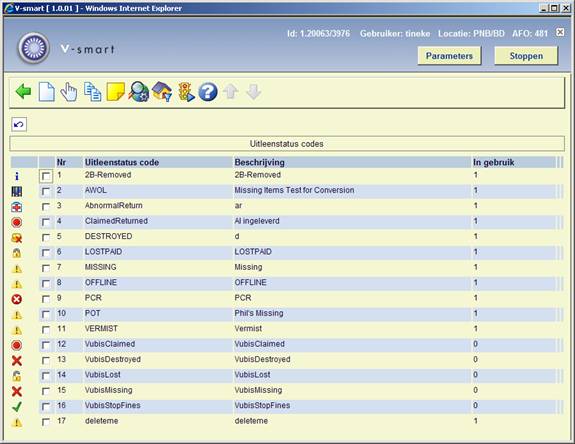Click the Parameters button
The height and width of the screenshot is (444, 575).
(x=449, y=56)
